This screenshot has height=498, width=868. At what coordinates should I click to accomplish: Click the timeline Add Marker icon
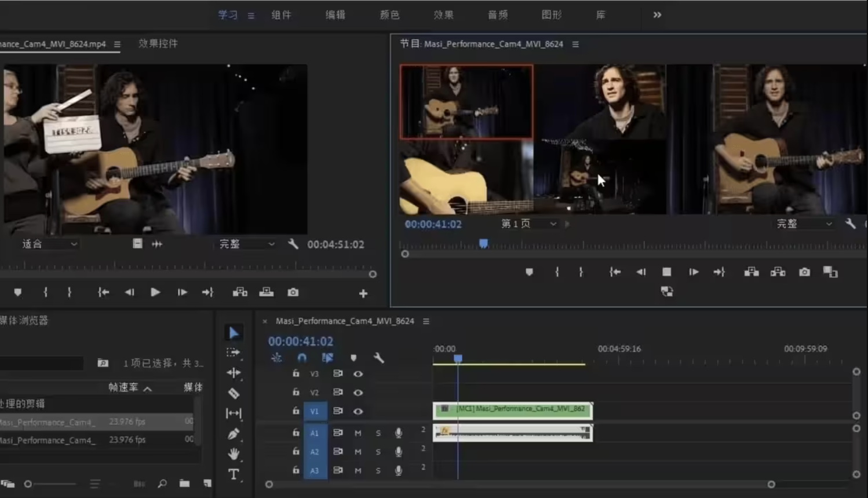click(353, 358)
